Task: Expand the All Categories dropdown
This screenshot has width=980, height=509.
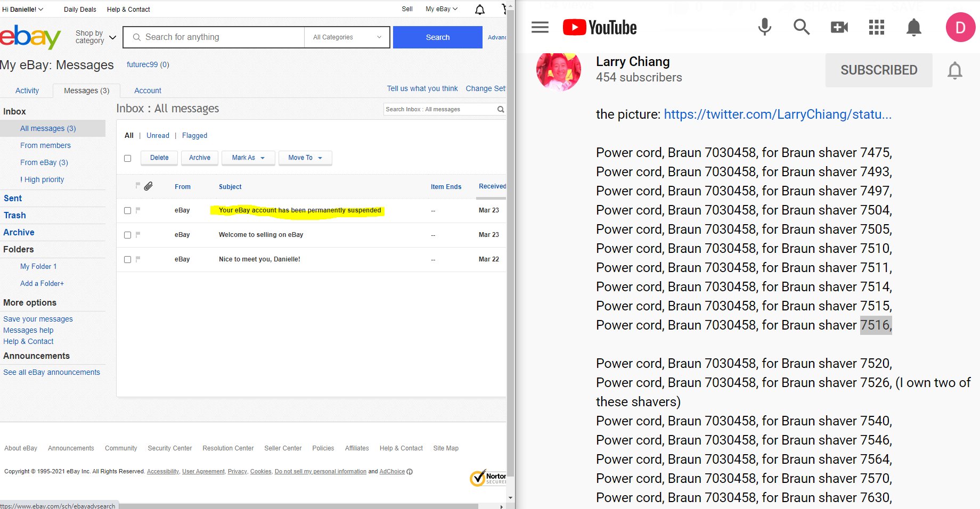Action: pos(347,37)
